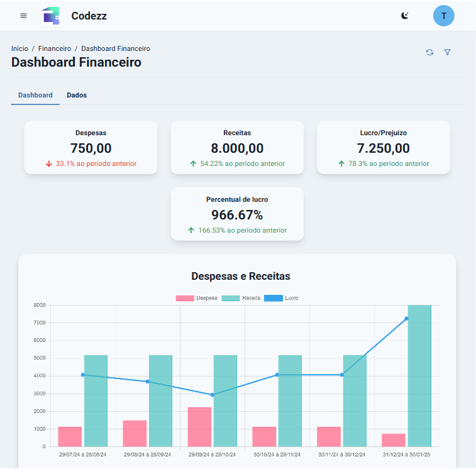
Task: Click the Percentual de lucro card
Action: 237,214
